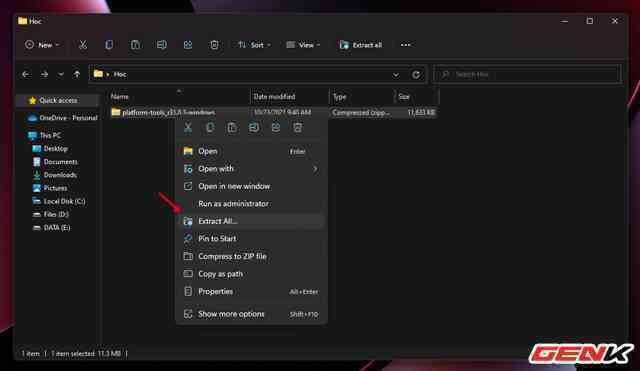
Task: Go forward with the forward arrow
Action: [x=44, y=74]
